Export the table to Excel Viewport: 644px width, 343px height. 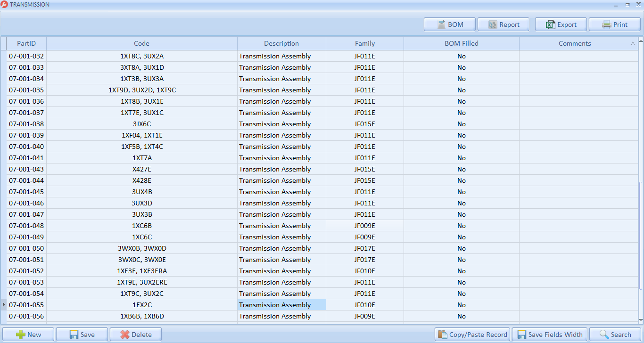561,24
